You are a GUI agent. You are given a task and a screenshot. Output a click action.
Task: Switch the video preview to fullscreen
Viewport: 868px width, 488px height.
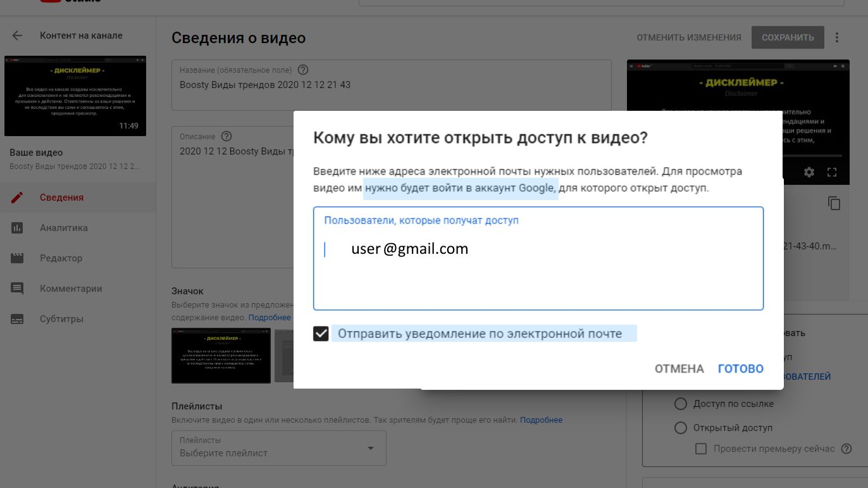(832, 172)
